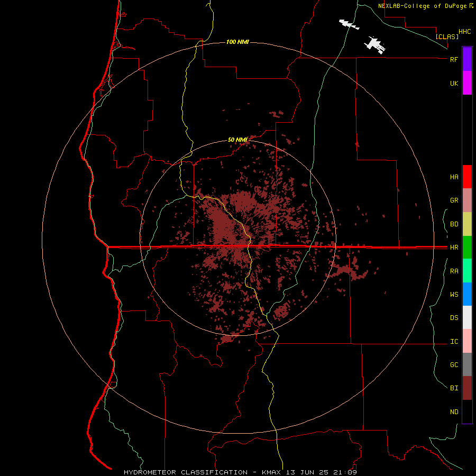Click the '100 NMI' range ring label
Viewport: 476px width, 476px height.
tap(237, 42)
